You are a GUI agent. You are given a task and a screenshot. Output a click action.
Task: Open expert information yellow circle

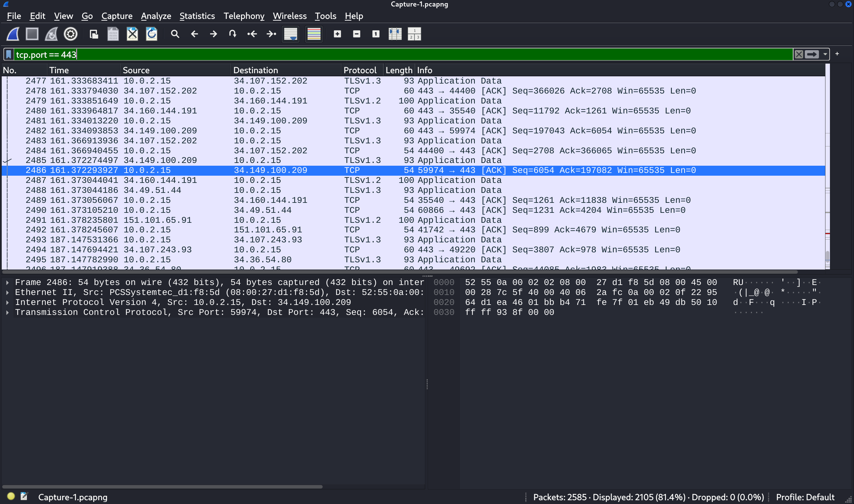click(x=11, y=496)
